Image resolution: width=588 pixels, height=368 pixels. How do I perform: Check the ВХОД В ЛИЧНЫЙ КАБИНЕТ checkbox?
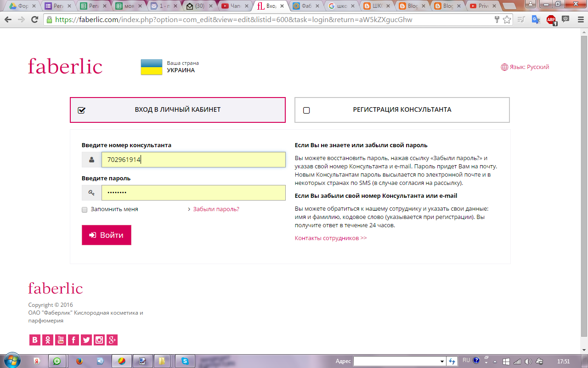point(82,110)
